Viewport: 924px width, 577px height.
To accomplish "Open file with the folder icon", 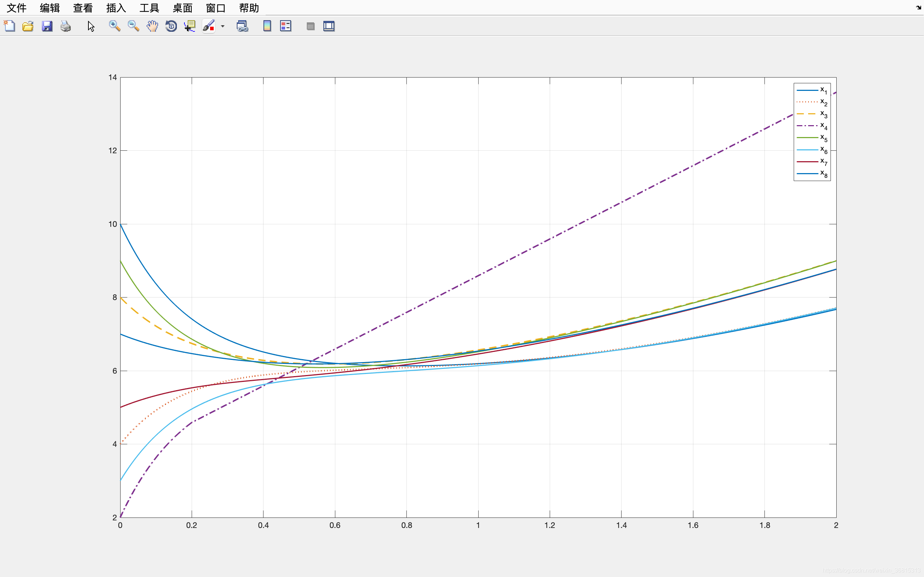I will (28, 26).
